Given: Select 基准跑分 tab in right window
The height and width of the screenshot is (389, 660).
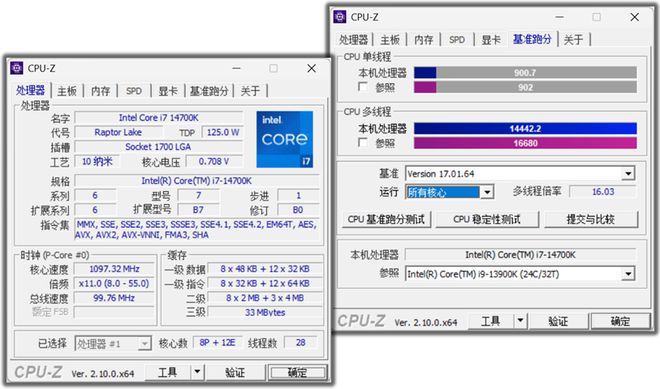Looking at the screenshot, I should pyautogui.click(x=532, y=39).
